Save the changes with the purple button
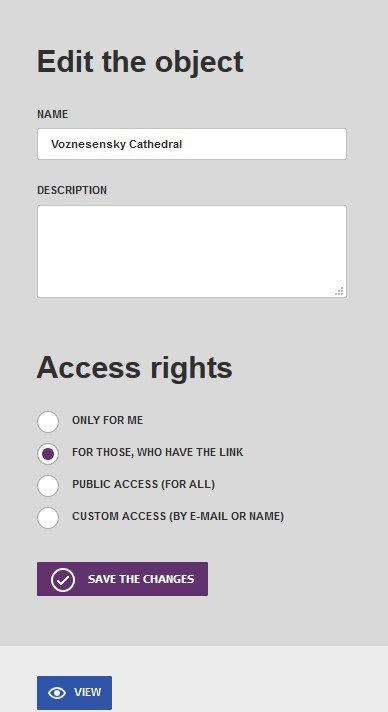Viewport: 388px width, 712px height. [x=122, y=579]
